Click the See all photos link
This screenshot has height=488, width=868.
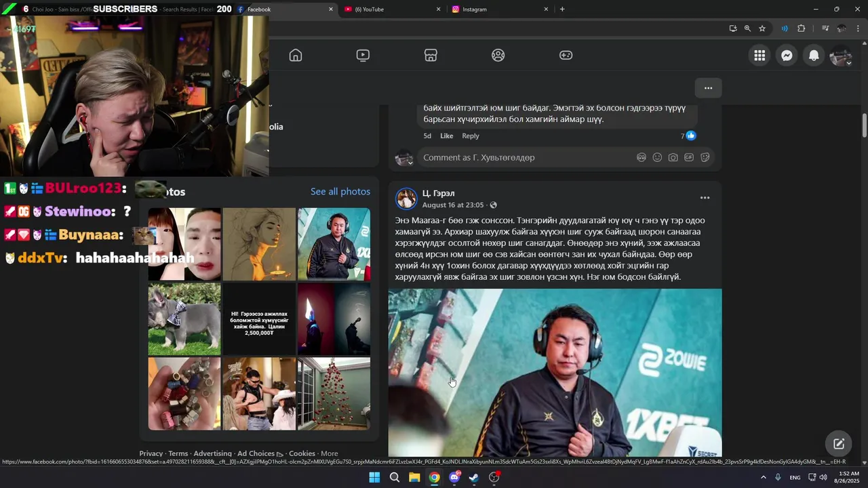coord(340,192)
